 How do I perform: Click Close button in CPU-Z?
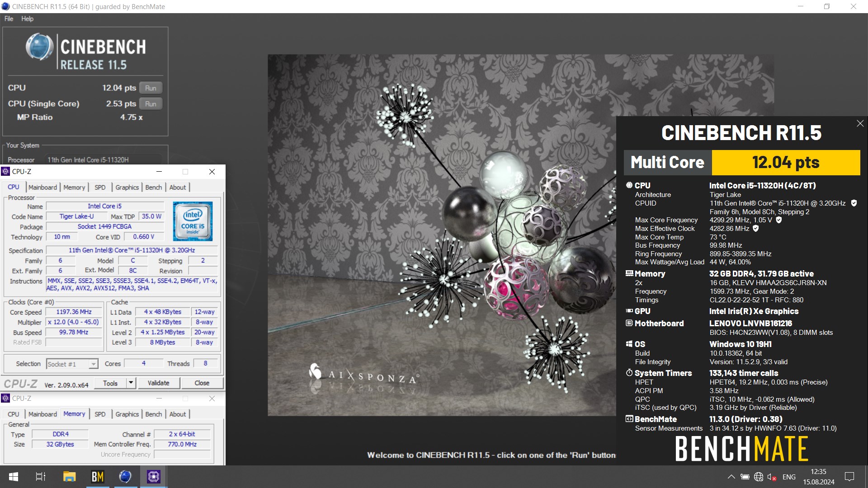(x=202, y=383)
